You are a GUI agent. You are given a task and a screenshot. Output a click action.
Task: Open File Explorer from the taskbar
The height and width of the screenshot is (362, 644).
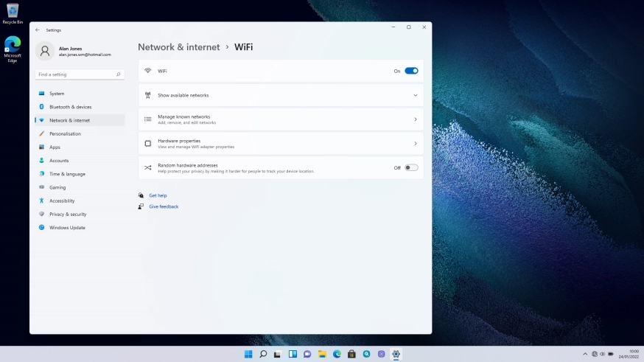[322, 354]
